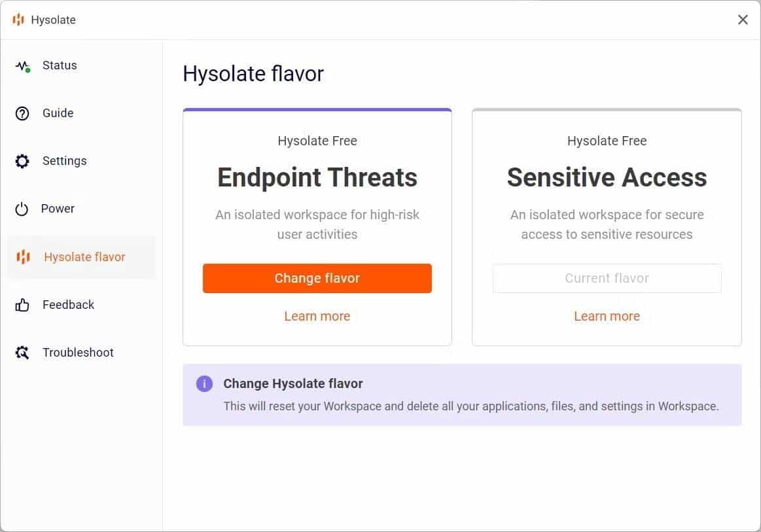Click the Hysolate logo in the header

(x=18, y=19)
